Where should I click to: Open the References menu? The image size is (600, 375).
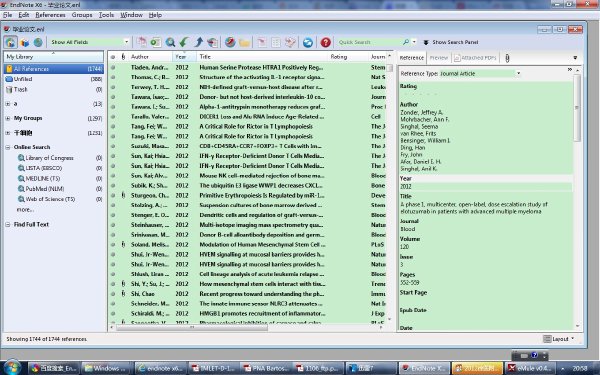[x=50, y=15]
